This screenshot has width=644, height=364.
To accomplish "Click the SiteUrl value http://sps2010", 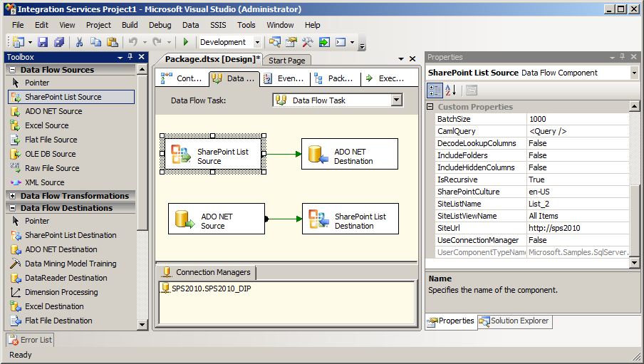I will tap(578, 228).
